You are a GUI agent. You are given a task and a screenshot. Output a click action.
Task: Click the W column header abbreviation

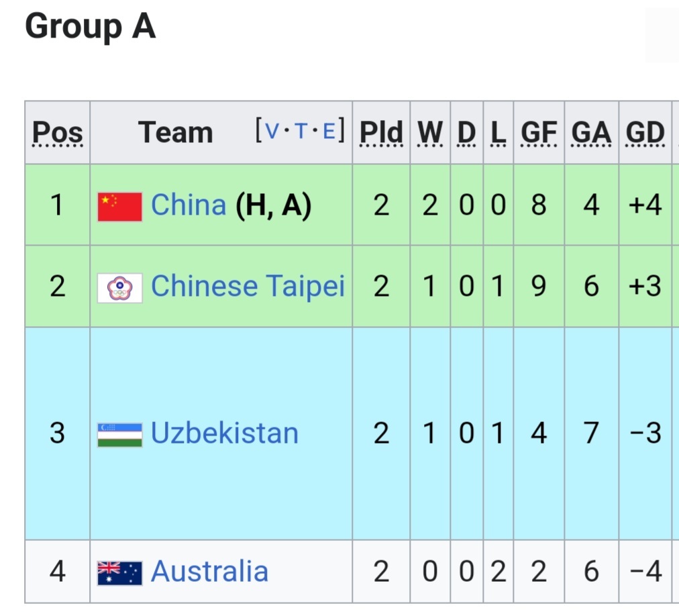[x=430, y=133]
